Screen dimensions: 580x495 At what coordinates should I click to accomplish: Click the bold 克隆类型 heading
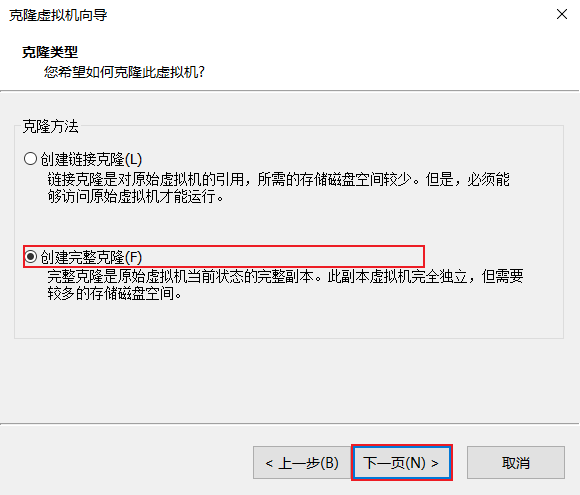[50, 52]
